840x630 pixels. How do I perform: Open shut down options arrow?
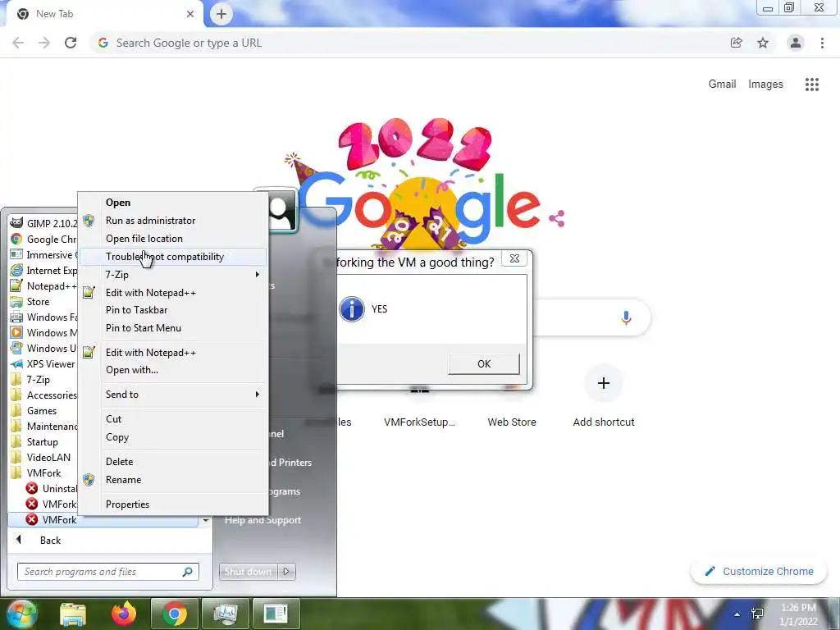coord(286,572)
